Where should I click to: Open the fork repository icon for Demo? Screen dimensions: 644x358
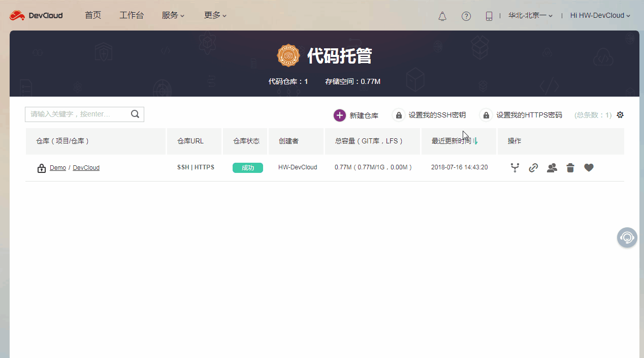click(515, 167)
